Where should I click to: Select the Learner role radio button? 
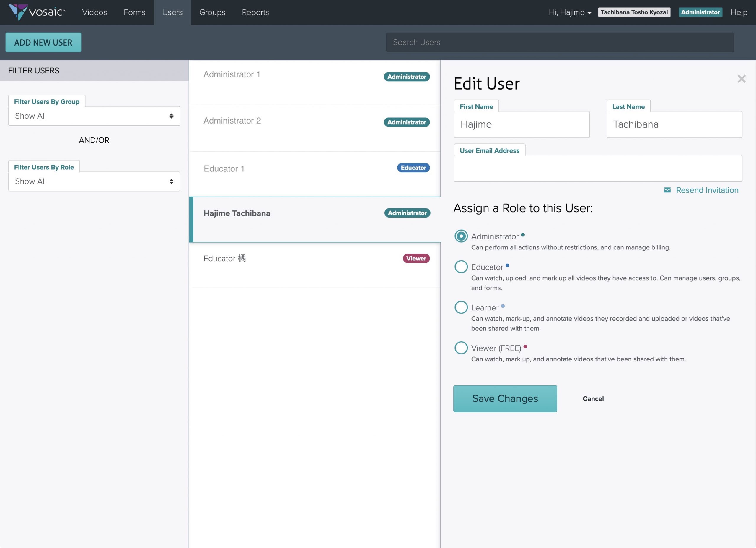pyautogui.click(x=461, y=307)
